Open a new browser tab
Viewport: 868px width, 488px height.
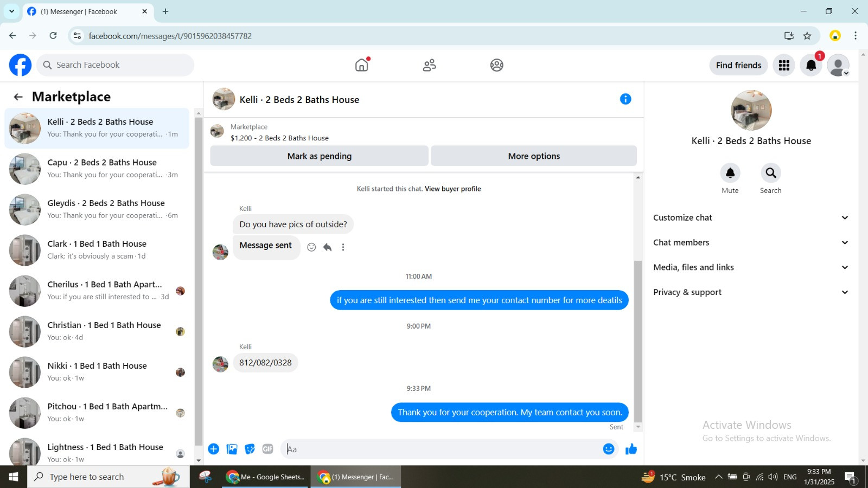coord(165,11)
